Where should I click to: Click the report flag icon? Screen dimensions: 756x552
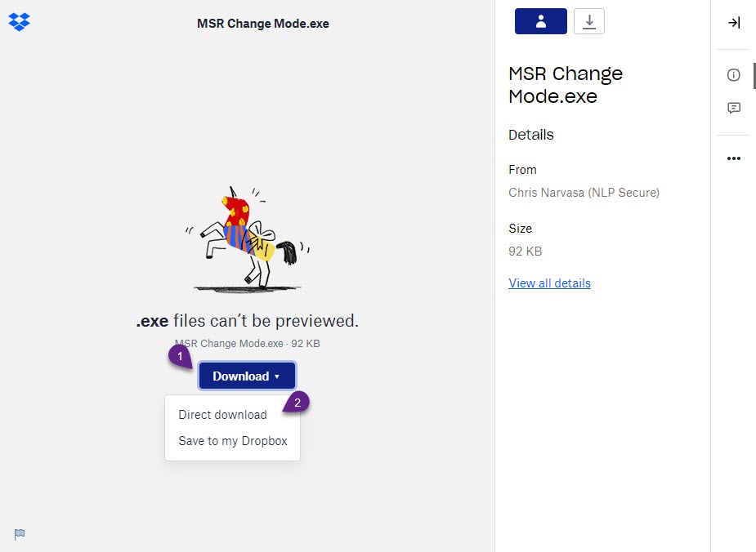tap(20, 534)
